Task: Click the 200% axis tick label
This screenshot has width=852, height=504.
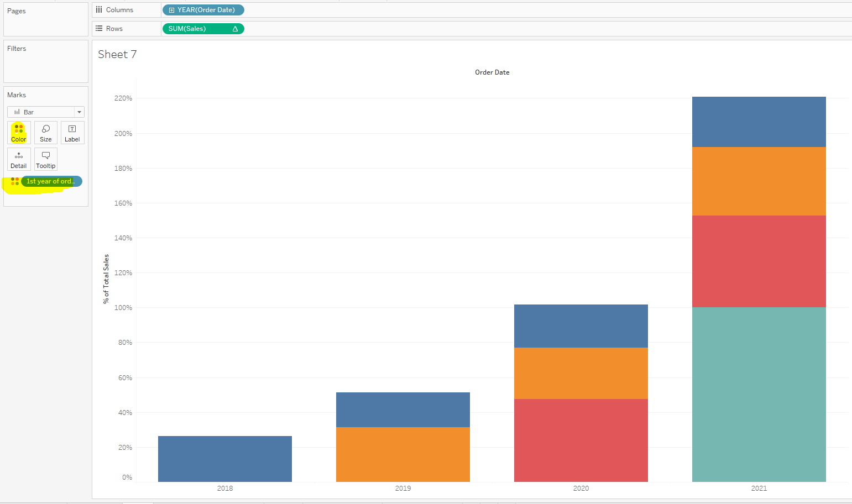Action: (x=123, y=134)
